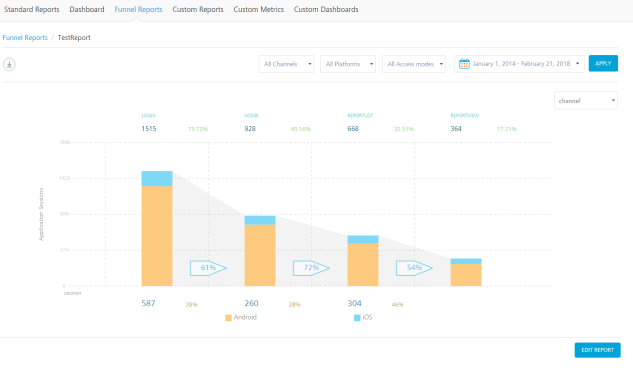Select the orange Android REPORTVIEW bar
633x371 pixels.
[466, 275]
